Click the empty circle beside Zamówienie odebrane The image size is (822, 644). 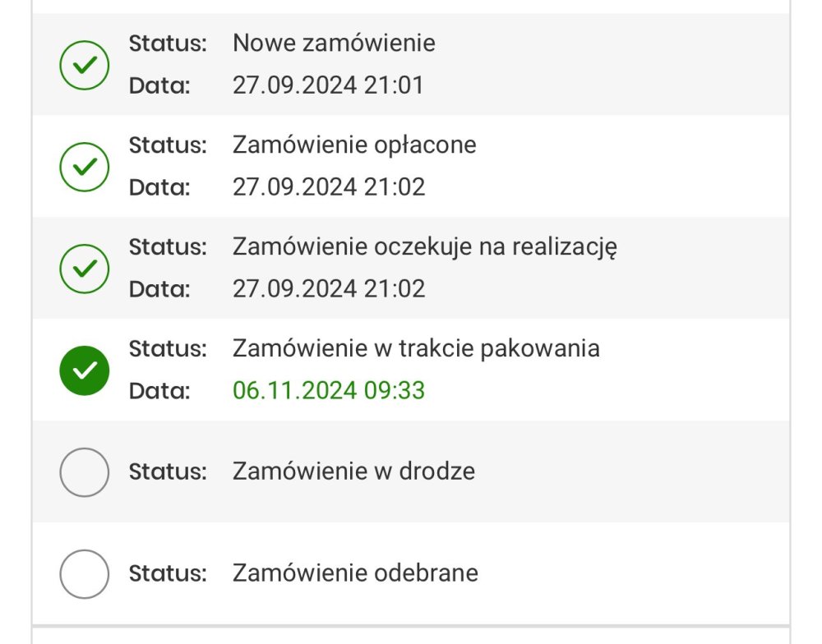[x=85, y=573]
